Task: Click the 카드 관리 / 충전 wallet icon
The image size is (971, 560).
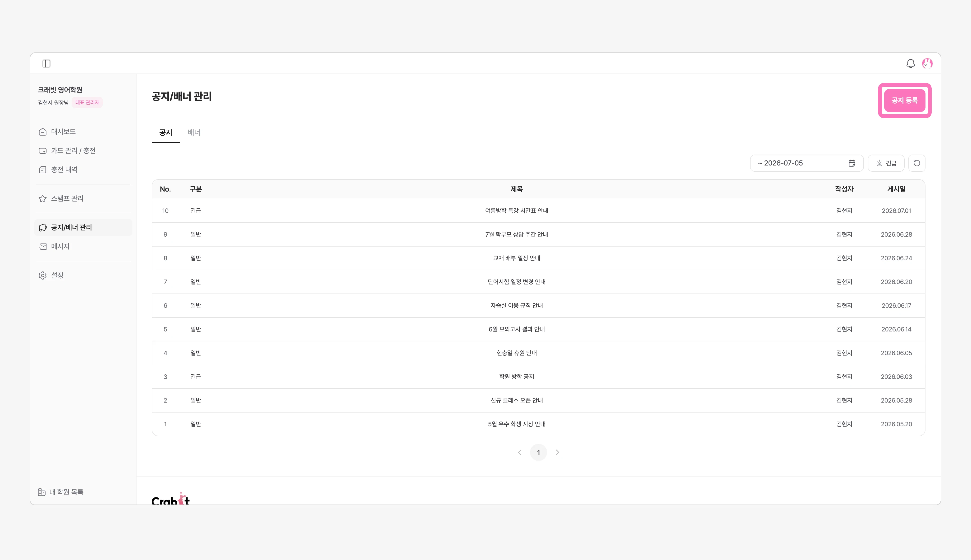Action: coord(43,151)
